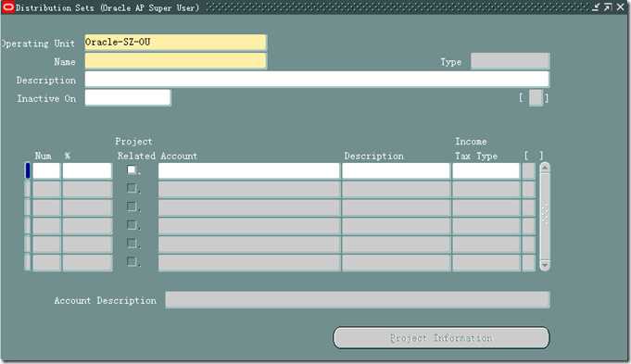Check Project Related box in fourth row
Image resolution: width=631 pixels, height=364 pixels.
click(132, 224)
